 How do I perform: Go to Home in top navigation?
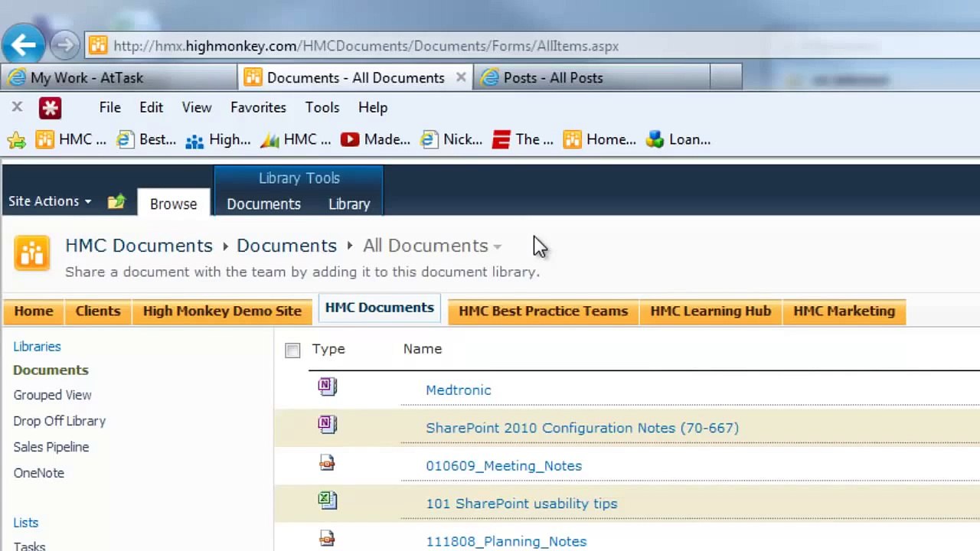pos(34,311)
